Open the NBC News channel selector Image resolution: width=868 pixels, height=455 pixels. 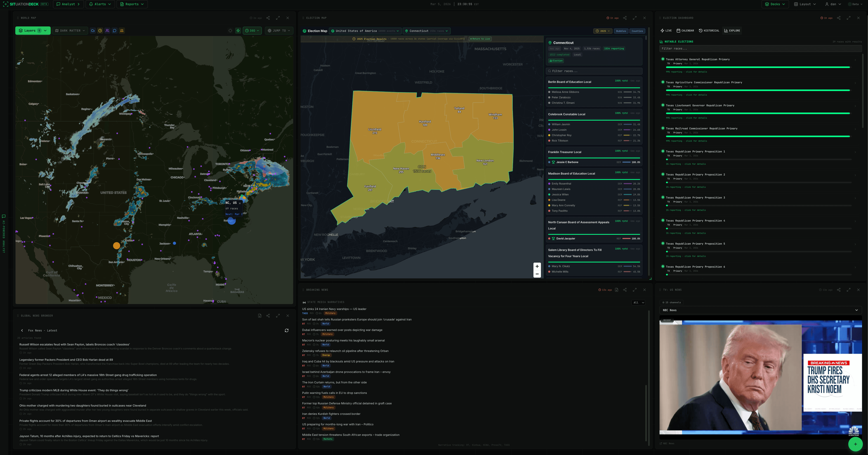point(760,310)
